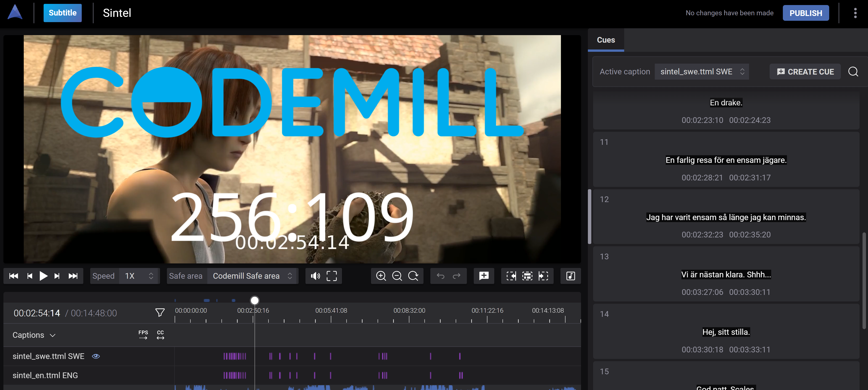Image resolution: width=868 pixels, height=390 pixels.
Task: Zoom in on the timeline
Action: point(381,276)
